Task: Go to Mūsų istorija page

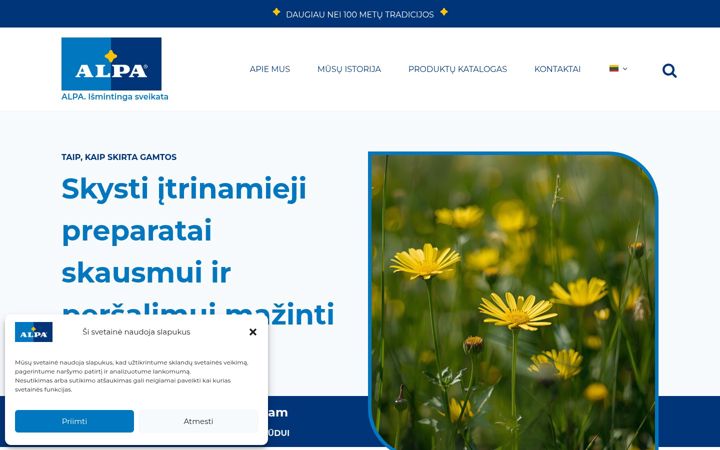Action: [x=349, y=69]
